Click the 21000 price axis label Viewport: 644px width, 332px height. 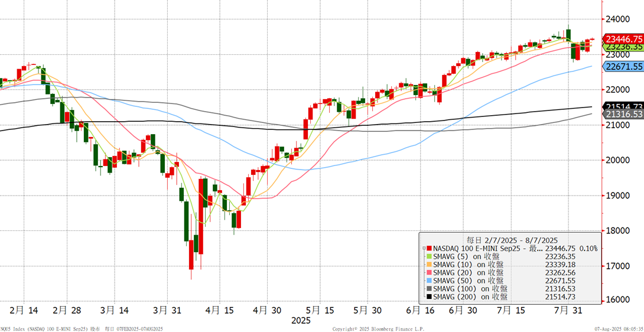click(619, 125)
